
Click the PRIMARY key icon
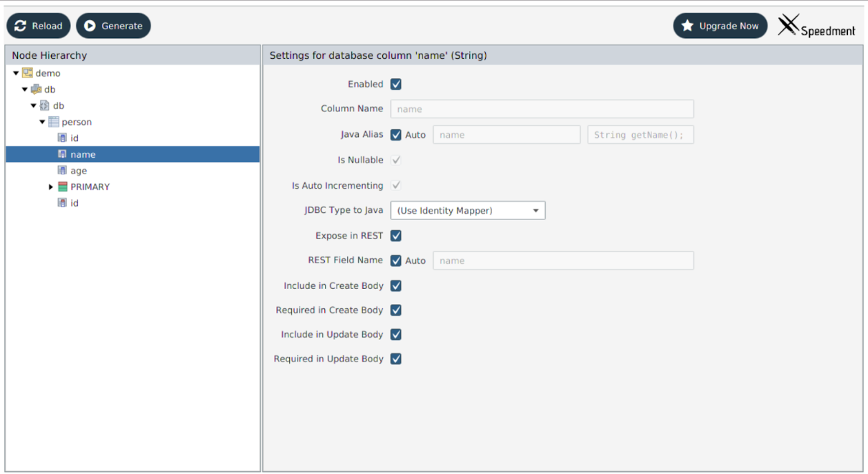pos(62,186)
